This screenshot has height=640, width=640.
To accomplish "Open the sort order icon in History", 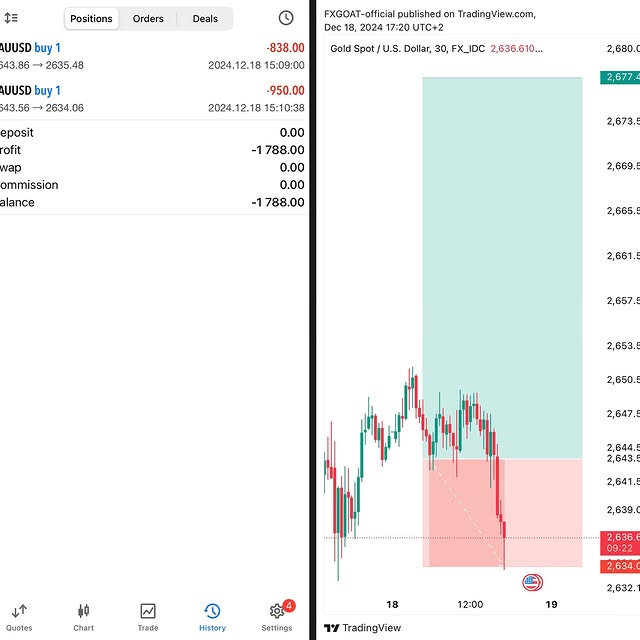I will pos(11,18).
